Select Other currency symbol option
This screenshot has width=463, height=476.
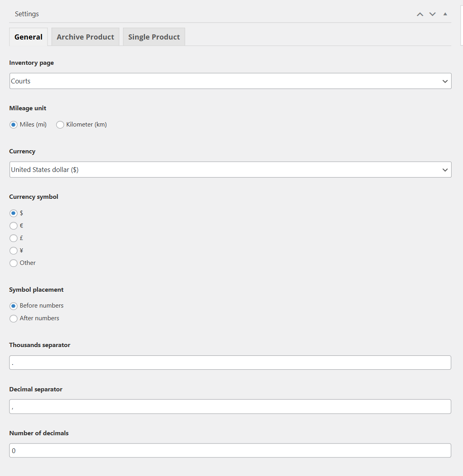pos(13,263)
